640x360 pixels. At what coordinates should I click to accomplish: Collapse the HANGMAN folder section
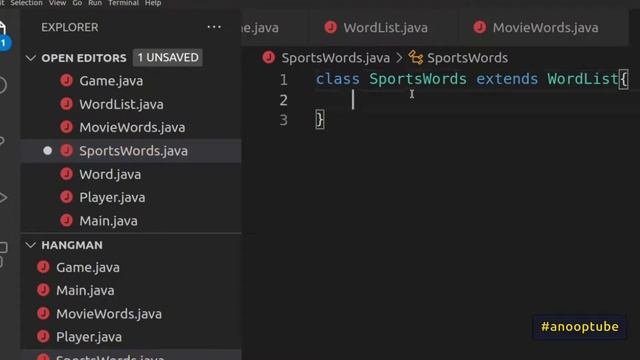pyautogui.click(x=31, y=245)
